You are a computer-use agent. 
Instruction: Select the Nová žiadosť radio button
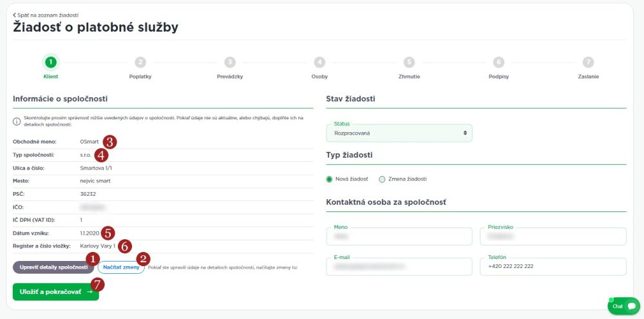pyautogui.click(x=330, y=179)
